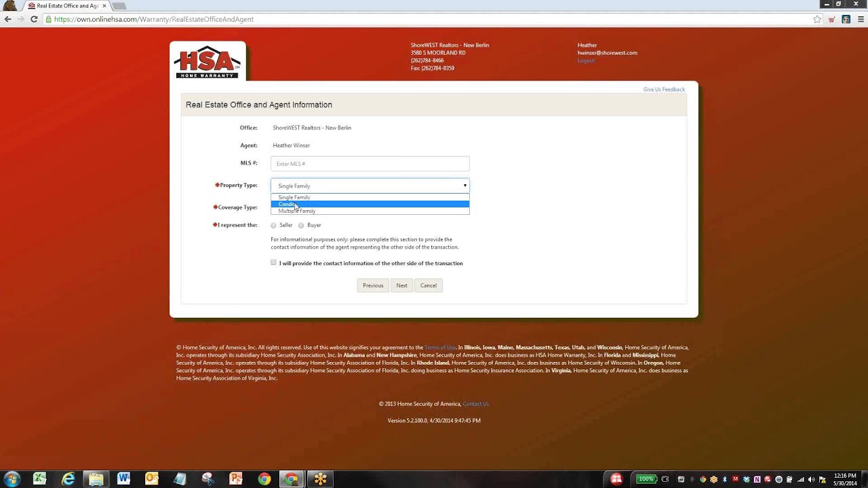Viewport: 868px width, 488px height.
Task: Click the Previous button
Action: point(373,285)
